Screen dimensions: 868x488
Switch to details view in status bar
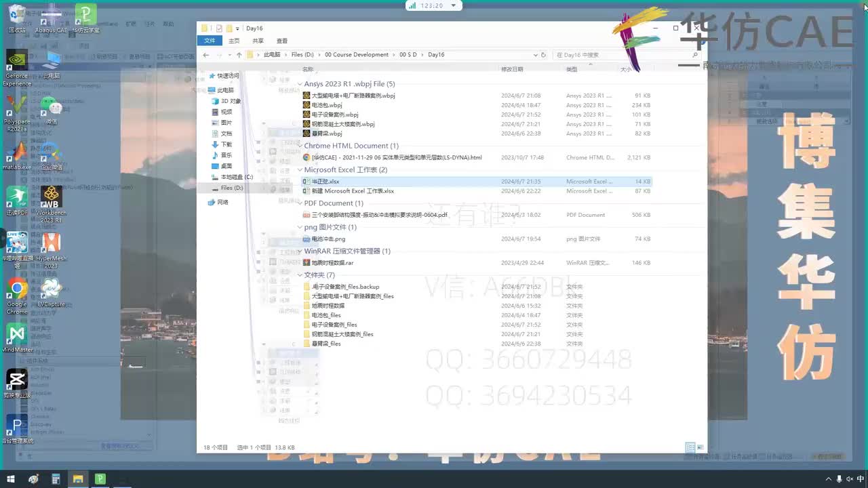point(690,447)
